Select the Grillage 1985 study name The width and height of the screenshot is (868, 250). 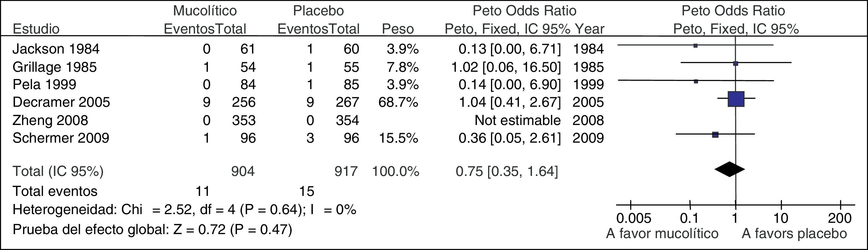(55, 67)
